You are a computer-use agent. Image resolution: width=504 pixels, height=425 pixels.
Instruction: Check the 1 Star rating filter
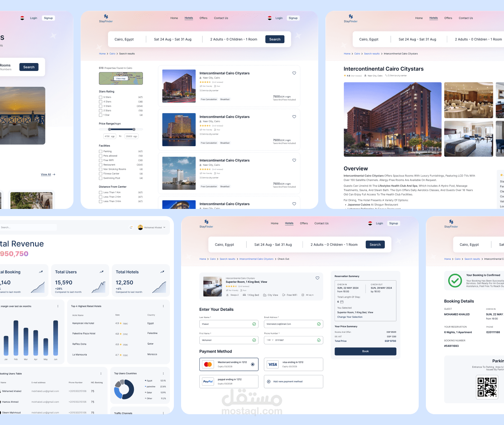(x=100, y=115)
